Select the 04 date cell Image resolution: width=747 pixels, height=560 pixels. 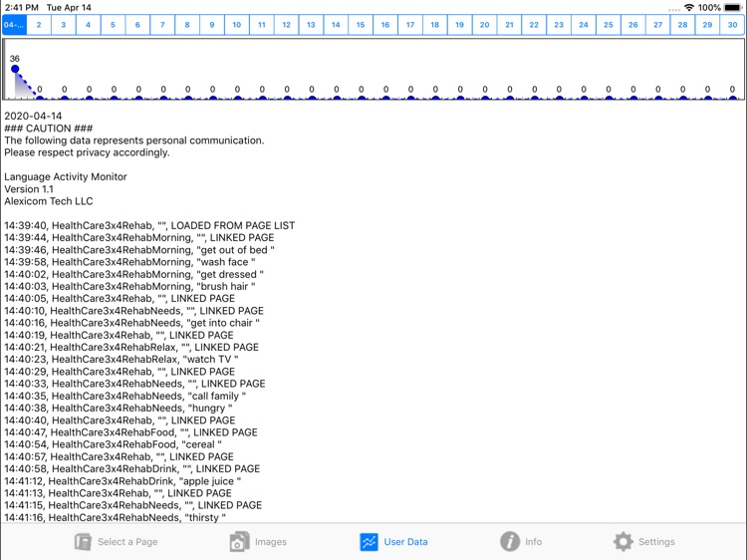(x=14, y=25)
